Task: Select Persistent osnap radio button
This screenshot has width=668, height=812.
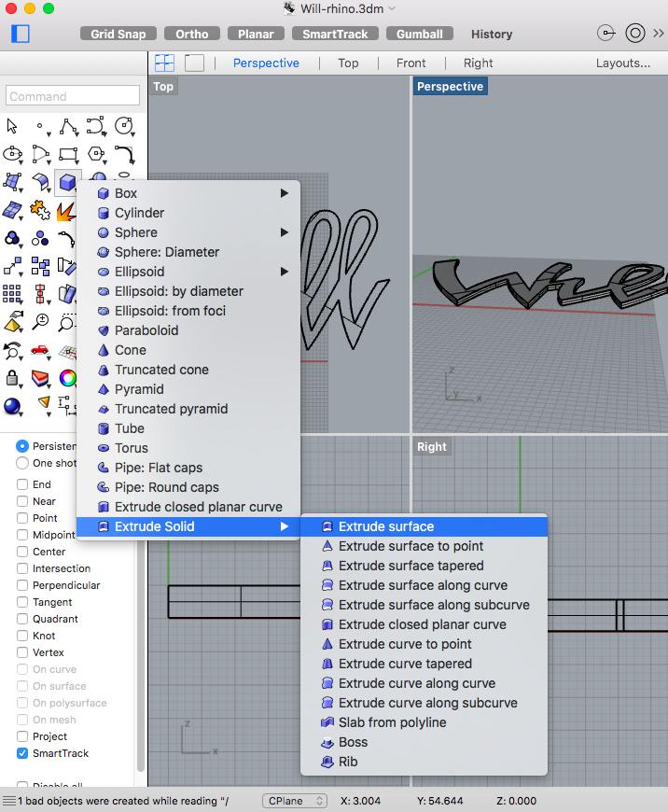Action: click(x=22, y=446)
